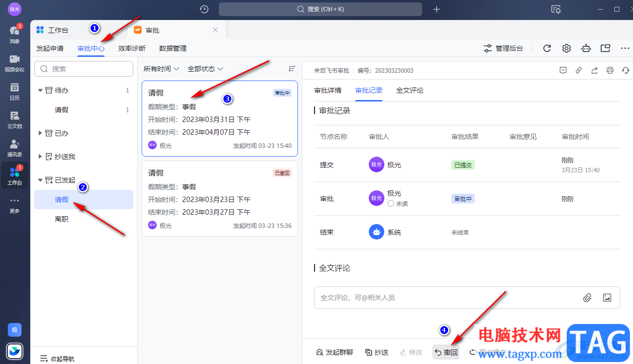Open the history clock icon in title bar
The width and height of the screenshot is (633, 364).
tap(204, 9)
